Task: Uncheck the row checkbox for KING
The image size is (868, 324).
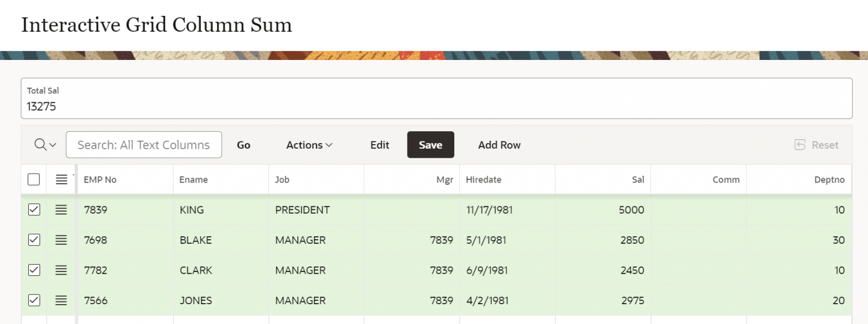Action: click(34, 210)
